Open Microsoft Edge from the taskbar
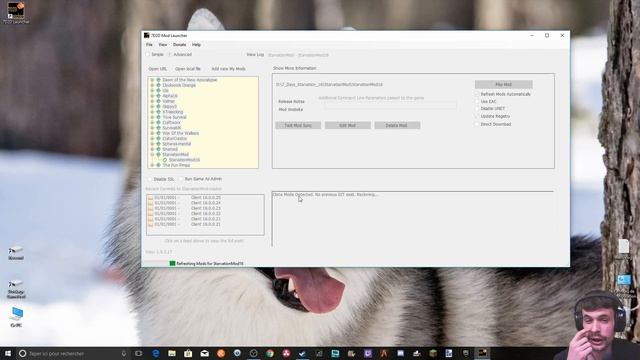 [156, 353]
